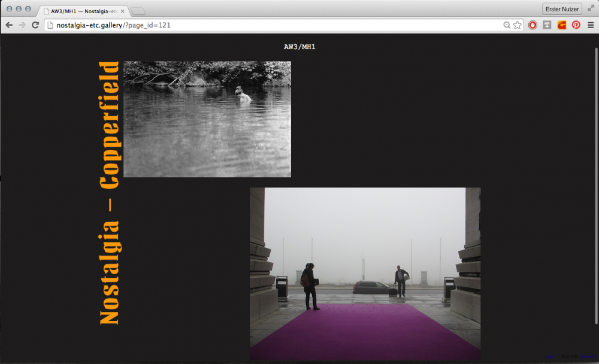
Task: Select the AW3/MH1 browser tab
Action: point(81,11)
